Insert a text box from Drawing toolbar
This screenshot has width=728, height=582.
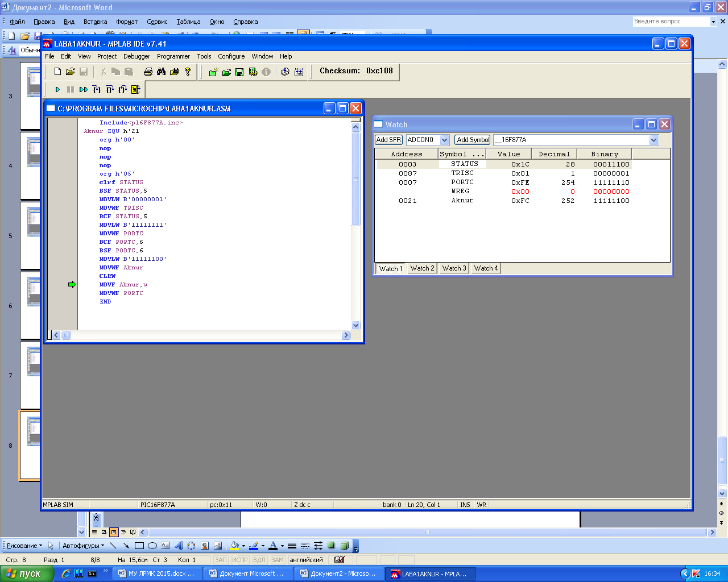click(x=165, y=546)
